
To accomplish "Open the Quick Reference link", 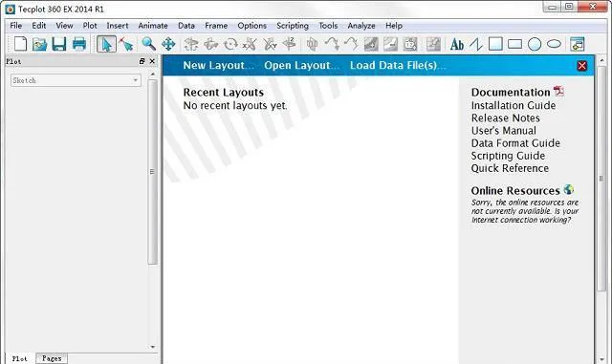I will [510, 168].
